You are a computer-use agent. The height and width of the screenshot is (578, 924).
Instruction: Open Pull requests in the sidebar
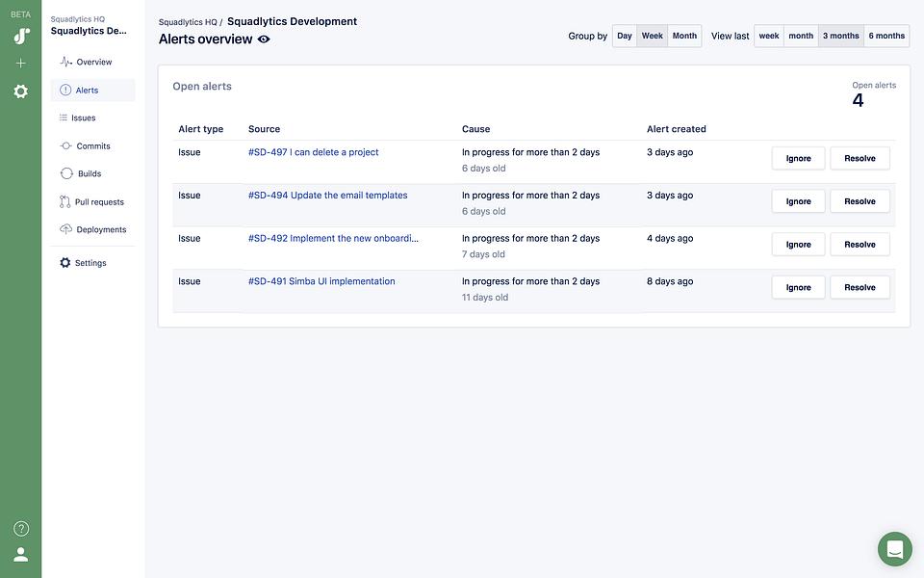[93, 201]
